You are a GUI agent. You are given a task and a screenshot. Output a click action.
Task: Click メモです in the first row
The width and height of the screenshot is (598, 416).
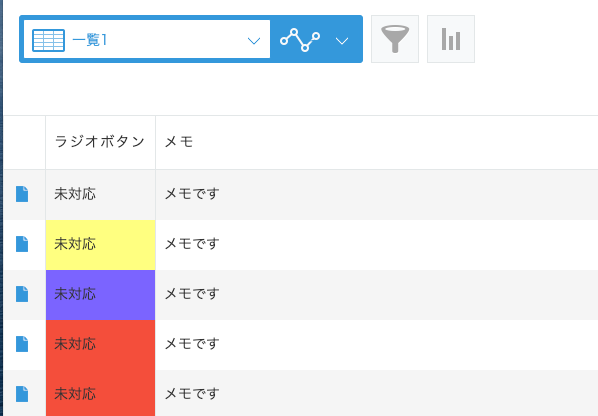click(x=192, y=194)
